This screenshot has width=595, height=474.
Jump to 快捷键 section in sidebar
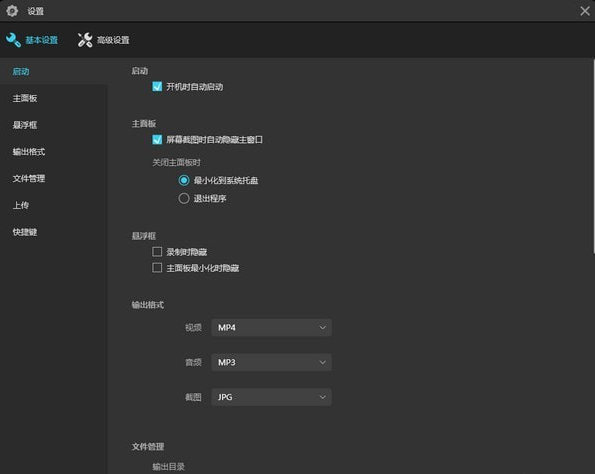coord(25,232)
